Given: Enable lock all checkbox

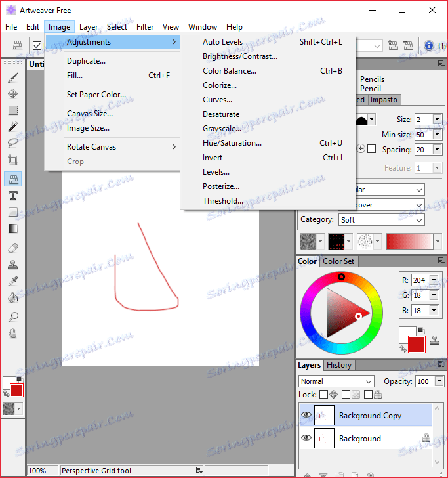Looking at the screenshot, I should coord(368,395).
